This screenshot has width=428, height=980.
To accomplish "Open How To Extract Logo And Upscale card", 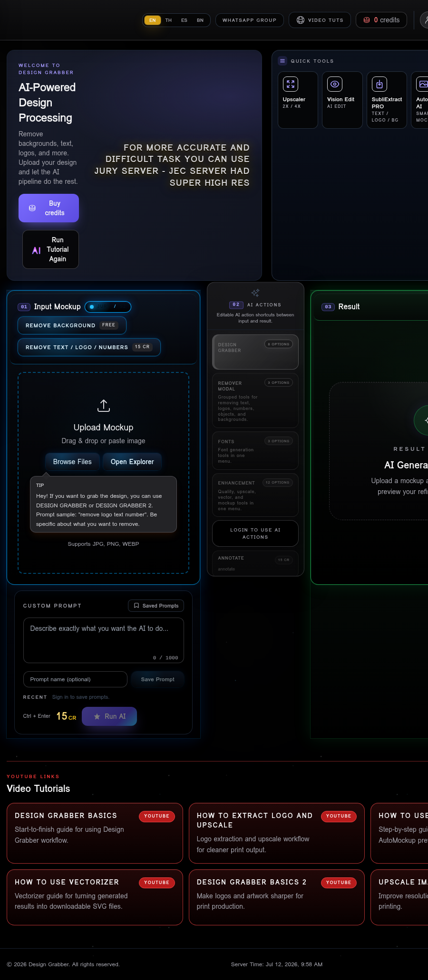I will tap(277, 833).
